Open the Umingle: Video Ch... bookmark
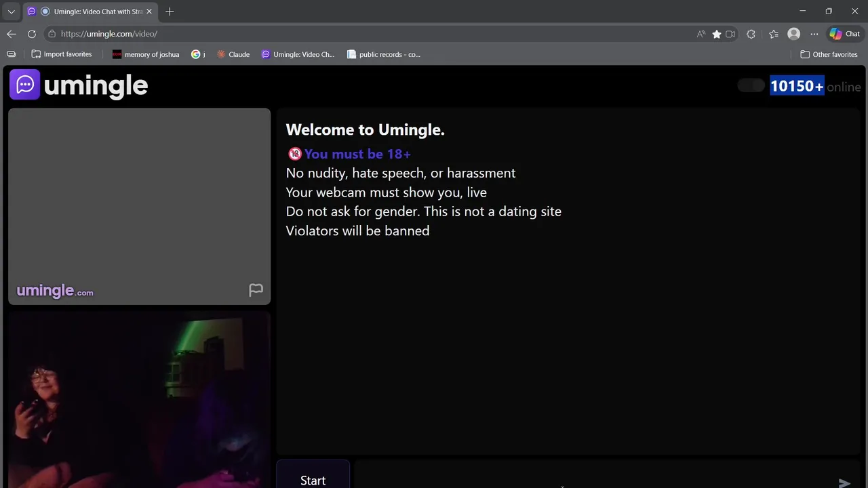Viewport: 868px width, 488px height. click(298, 54)
